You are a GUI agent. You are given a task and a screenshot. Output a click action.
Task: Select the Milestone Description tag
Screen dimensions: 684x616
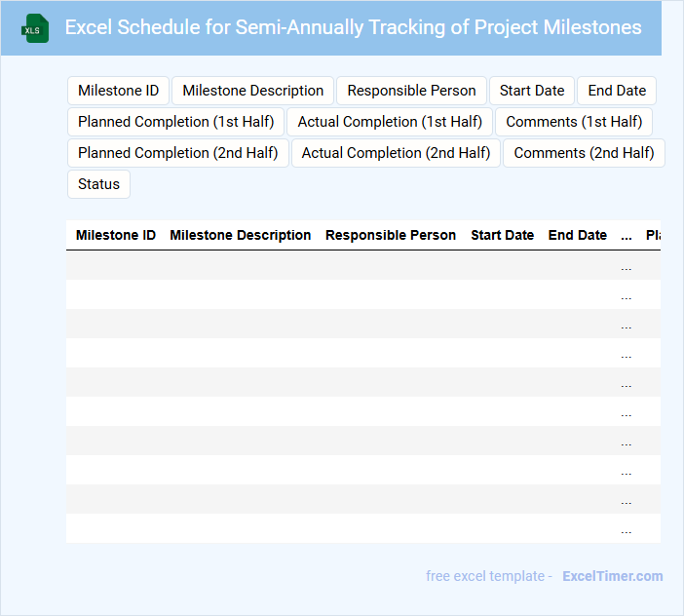[253, 91]
